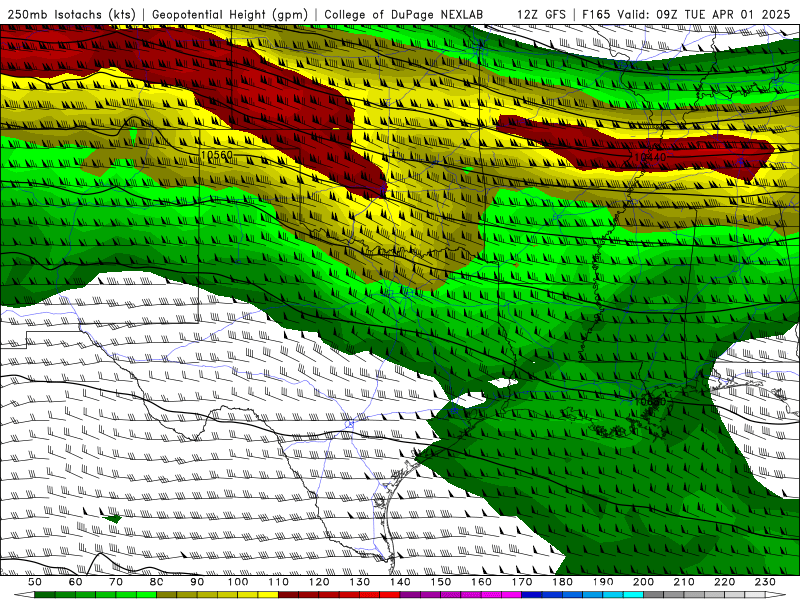Click the 210 kt colorbar label

point(684,582)
